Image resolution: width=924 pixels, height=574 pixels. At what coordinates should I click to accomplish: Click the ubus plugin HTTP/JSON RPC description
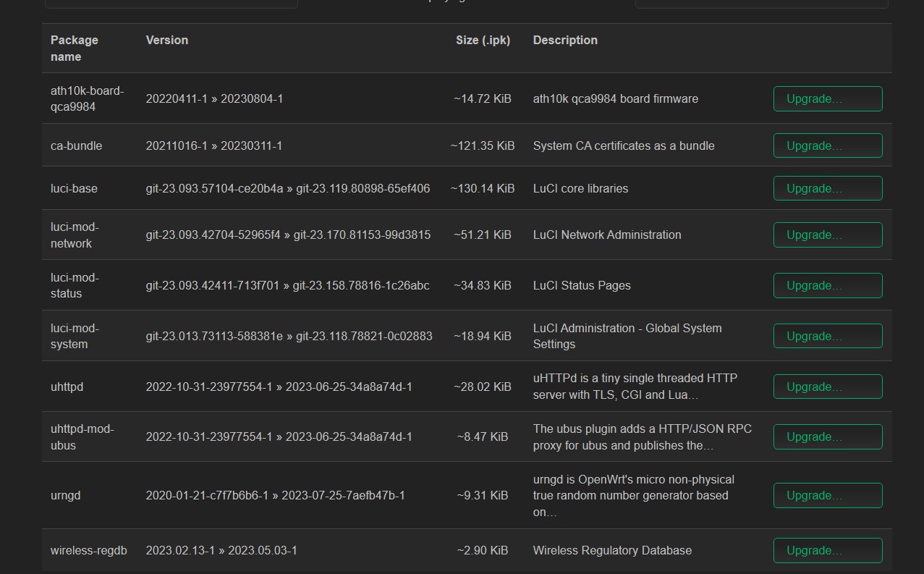tap(643, 437)
